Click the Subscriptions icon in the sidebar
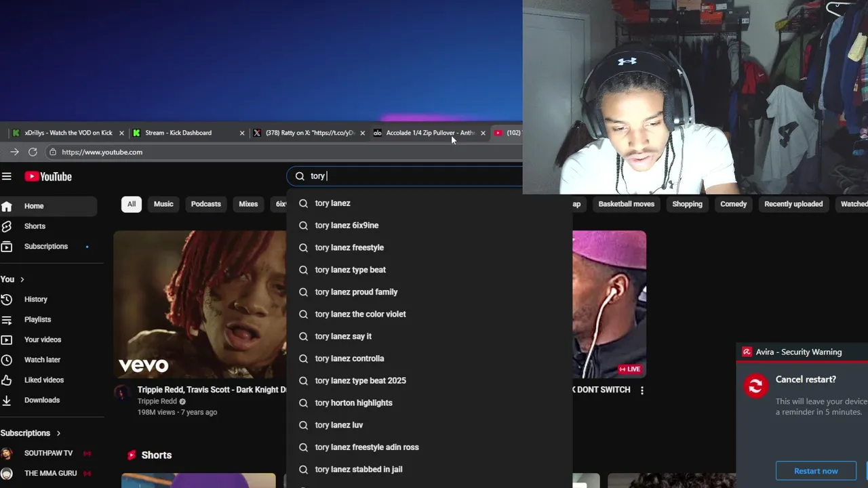The width and height of the screenshot is (868, 488). pos(7,246)
